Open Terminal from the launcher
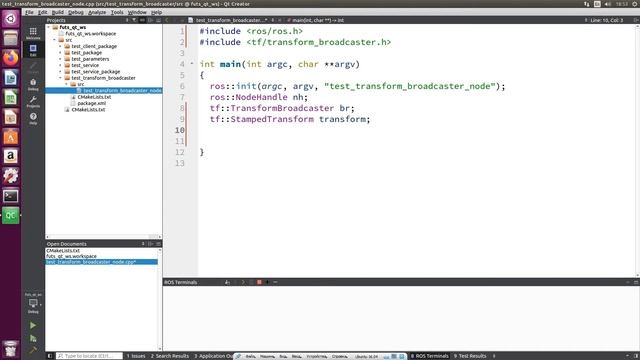640x360 pixels. (x=11, y=196)
